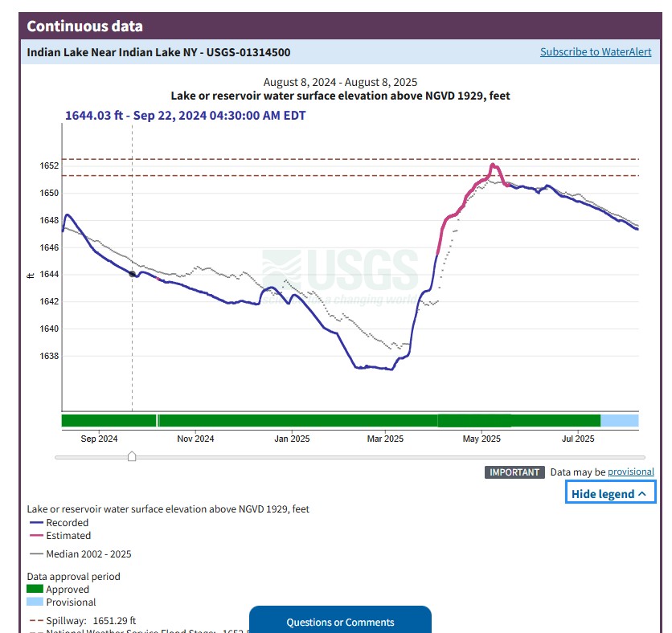Click the Continuous data section header
Viewport: 672px width, 633px height.
[x=85, y=26]
